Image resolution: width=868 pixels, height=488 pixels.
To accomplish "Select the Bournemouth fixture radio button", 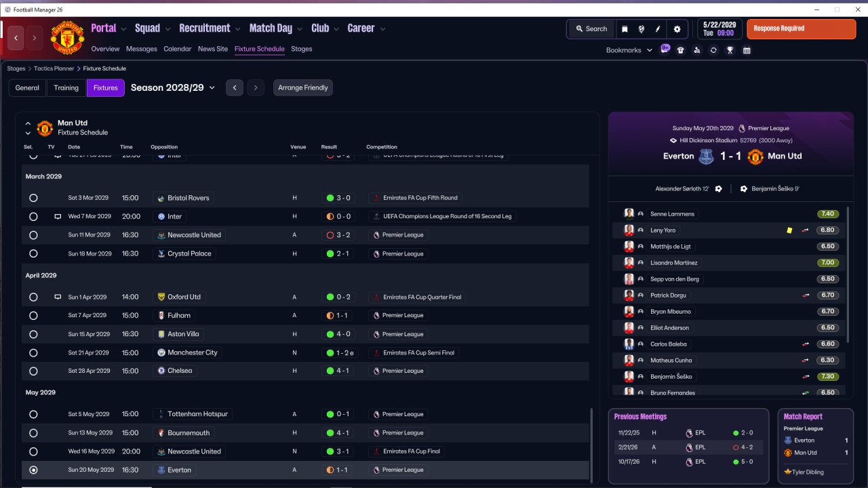I will point(33,433).
